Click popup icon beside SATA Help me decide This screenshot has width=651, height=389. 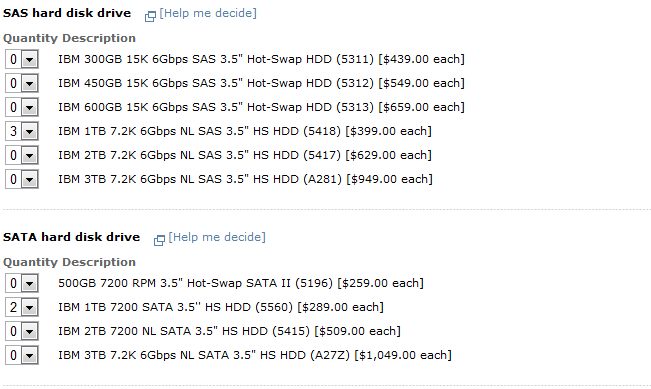click(159, 240)
